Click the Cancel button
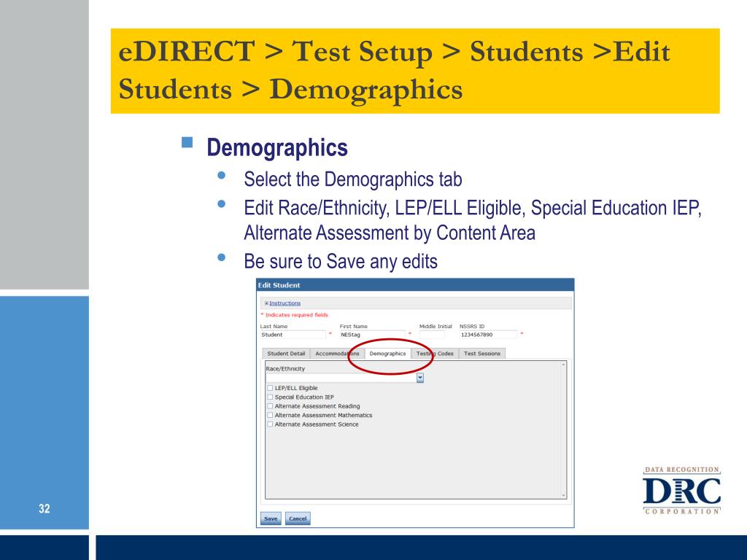This screenshot has width=747, height=560. coord(298,518)
